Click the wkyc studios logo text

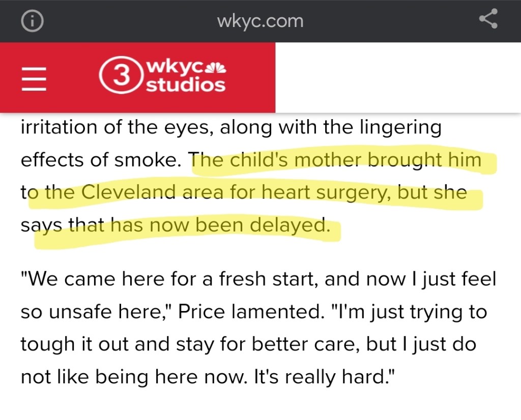click(184, 77)
